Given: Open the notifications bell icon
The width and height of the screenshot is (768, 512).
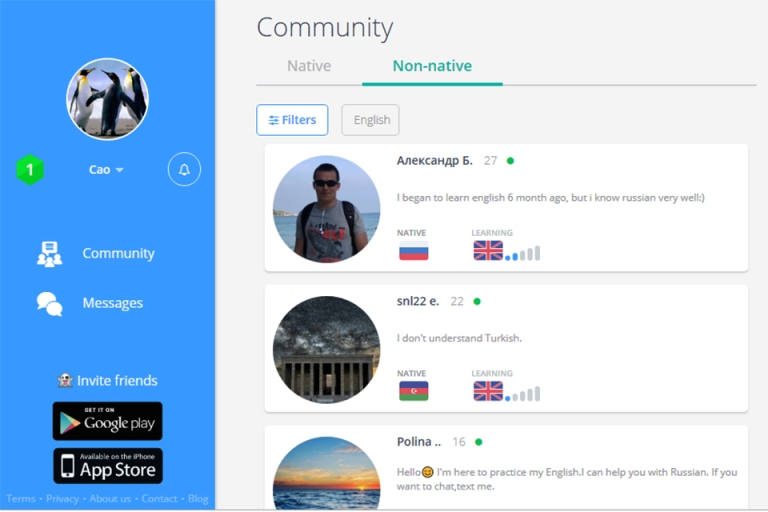Looking at the screenshot, I should [184, 170].
